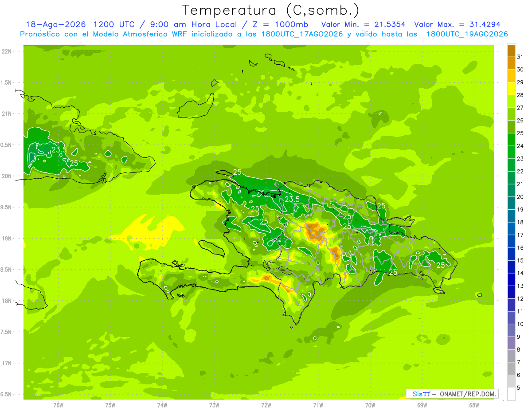Click the "19N" latitude axis label
Viewport: 532px width, 411px height.
[6, 239]
